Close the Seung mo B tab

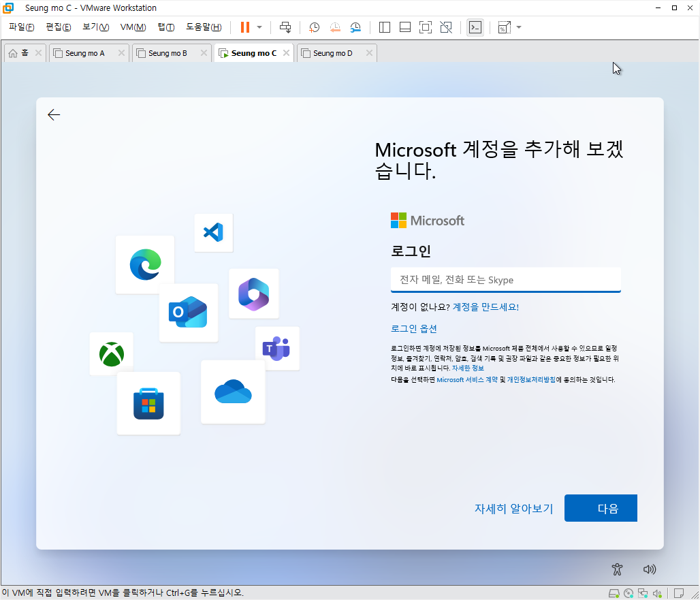tap(204, 52)
